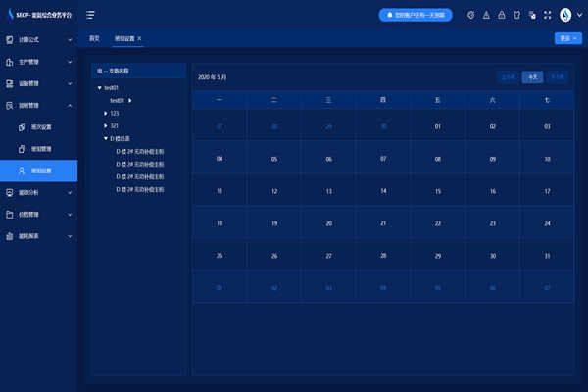Collapse the test01 root tree node
The width and height of the screenshot is (588, 392).
click(x=100, y=88)
